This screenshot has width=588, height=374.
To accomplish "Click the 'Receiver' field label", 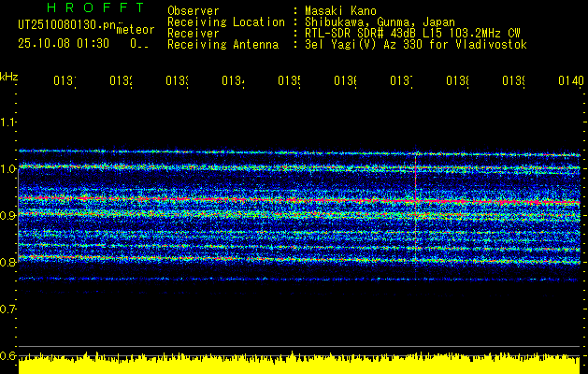I will (194, 34).
